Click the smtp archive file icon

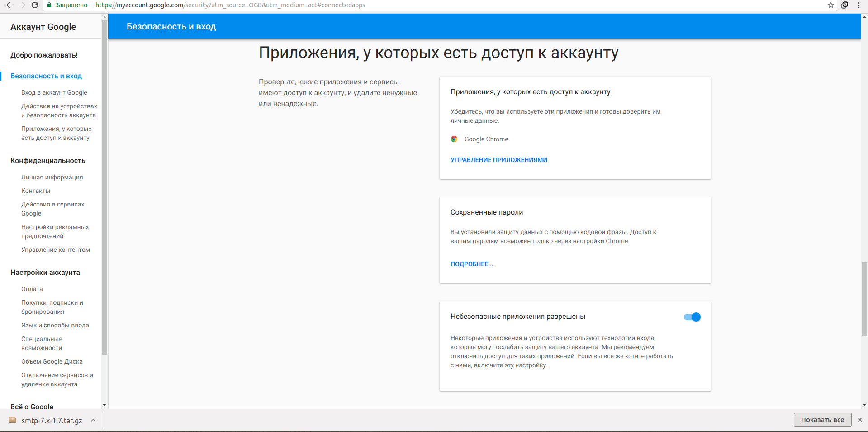click(x=12, y=420)
